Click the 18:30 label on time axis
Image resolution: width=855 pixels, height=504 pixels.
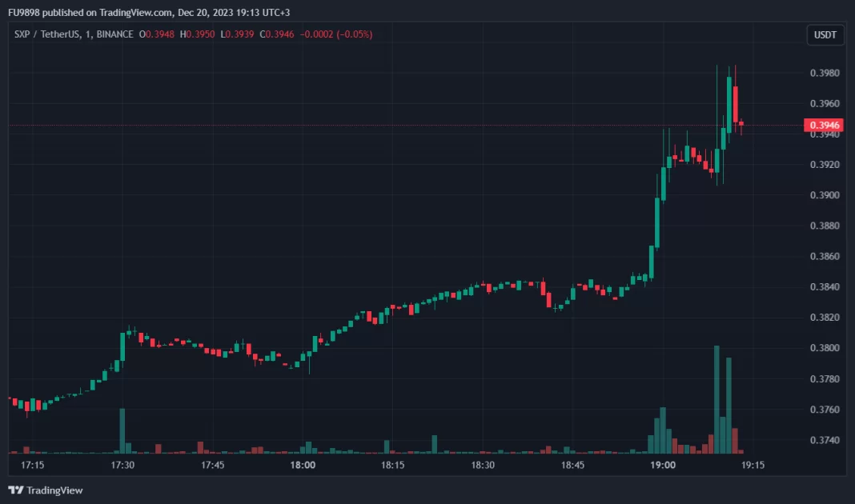click(483, 465)
